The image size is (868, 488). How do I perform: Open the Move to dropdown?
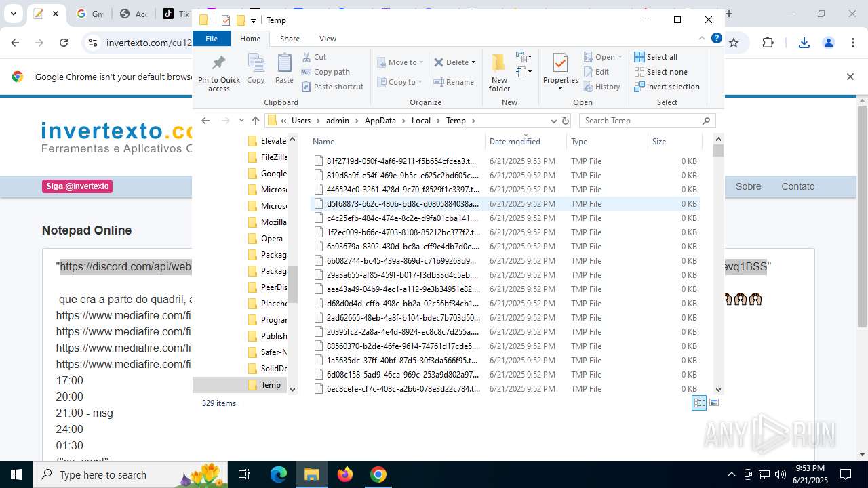click(x=400, y=62)
